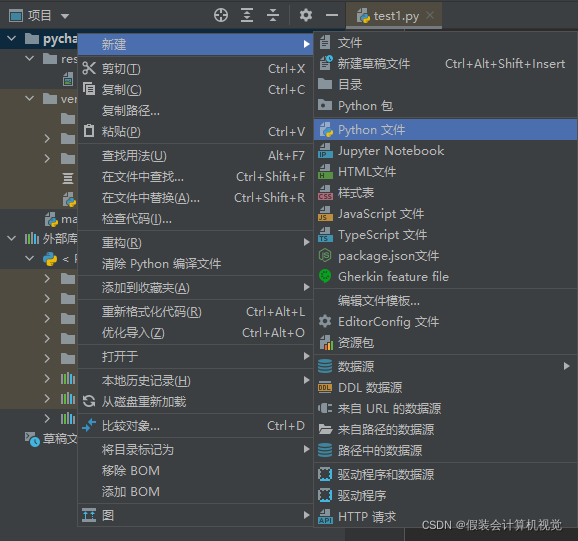Click the 比较对象... compare icon

click(89, 425)
